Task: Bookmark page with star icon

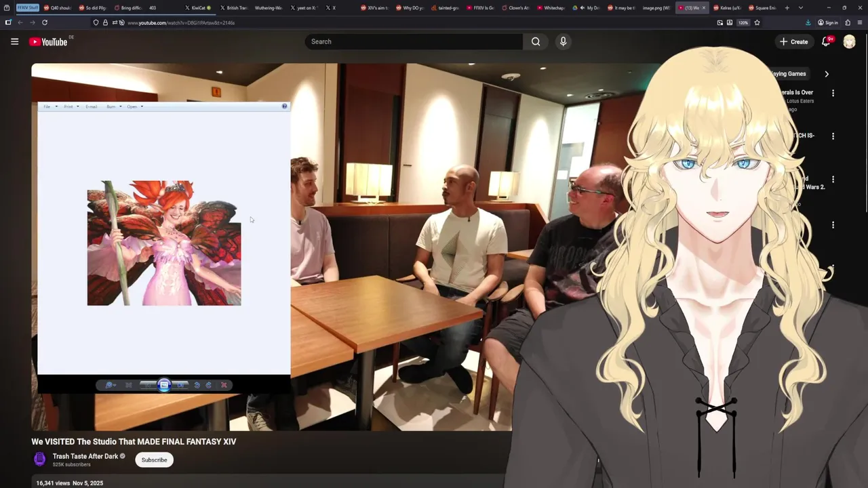Action: pyautogui.click(x=757, y=22)
